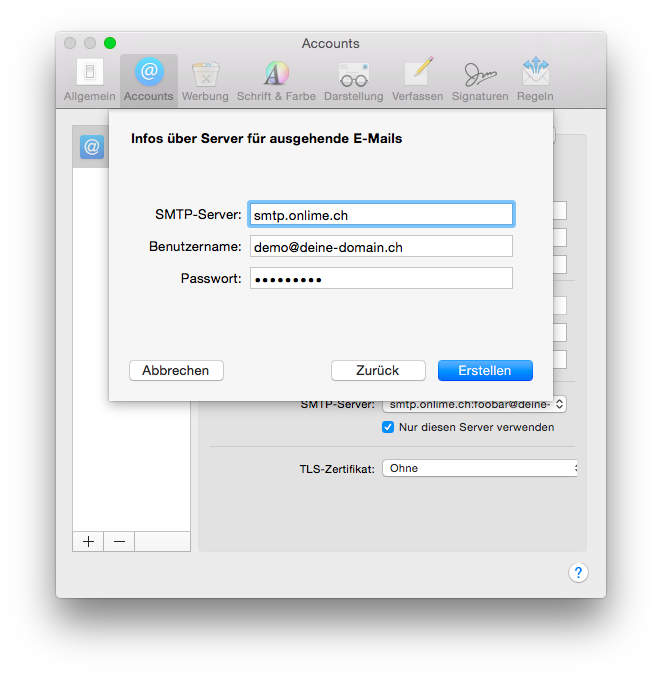Remove account using the minus button
The height and width of the screenshot is (678, 662).
[x=119, y=541]
